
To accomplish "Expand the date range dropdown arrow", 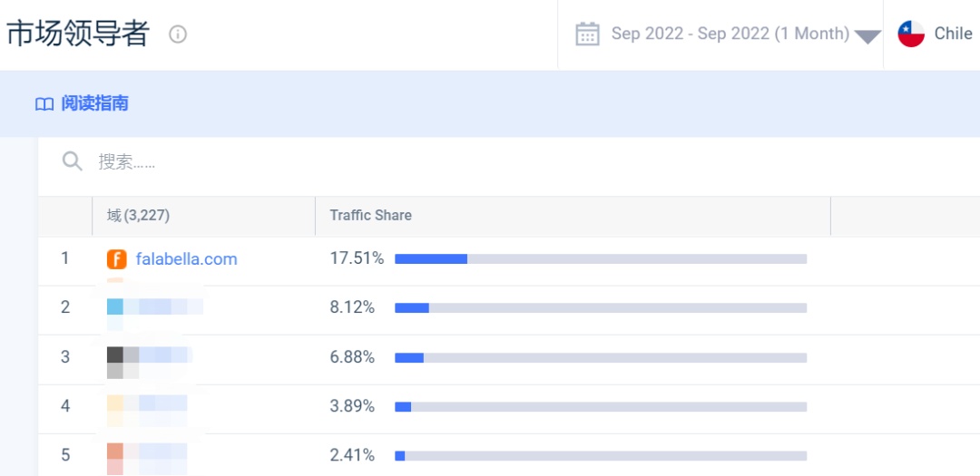I will point(868,37).
